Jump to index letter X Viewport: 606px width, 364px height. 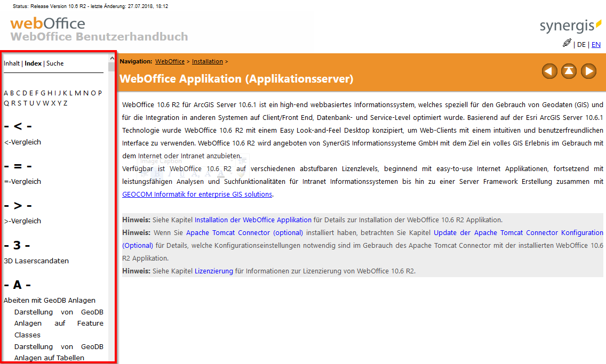coord(53,103)
